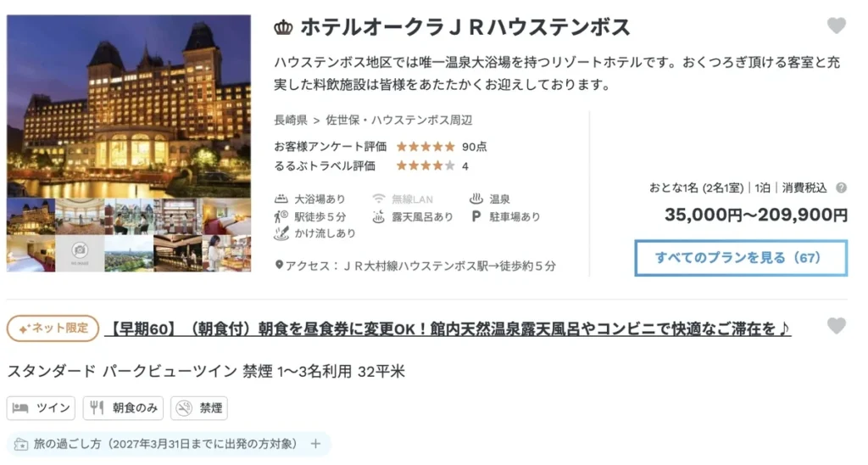Select the 長崎県 breadcrumb
Image resolution: width=868 pixels, height=465 pixels.
pyautogui.click(x=291, y=120)
